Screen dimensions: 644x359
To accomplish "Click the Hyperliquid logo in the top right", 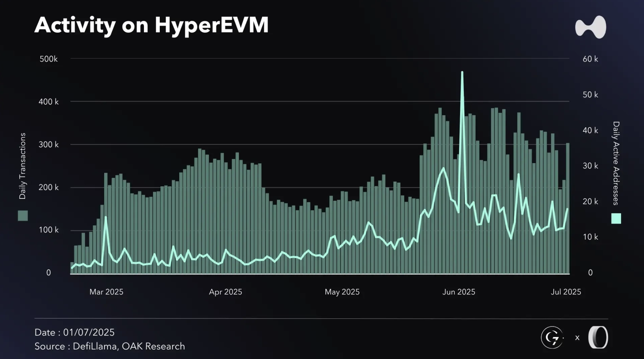I will (x=591, y=27).
